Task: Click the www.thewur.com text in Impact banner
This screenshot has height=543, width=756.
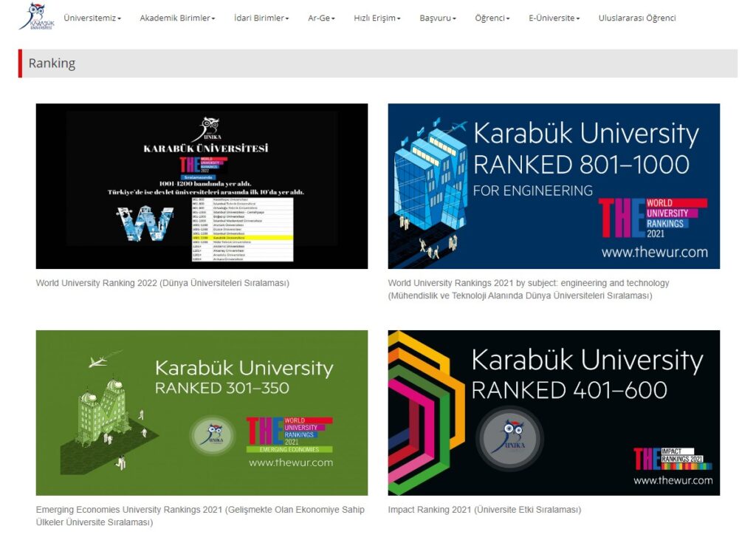Action: (673, 480)
